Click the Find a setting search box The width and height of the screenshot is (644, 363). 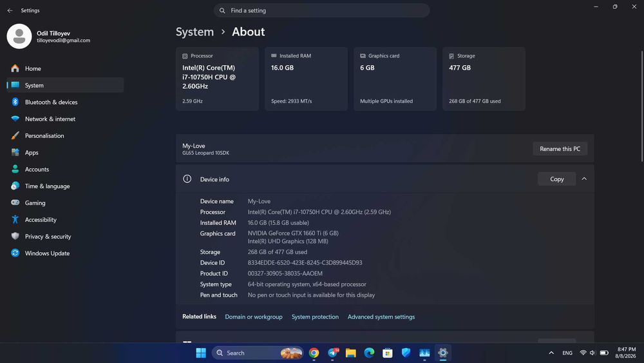(321, 10)
